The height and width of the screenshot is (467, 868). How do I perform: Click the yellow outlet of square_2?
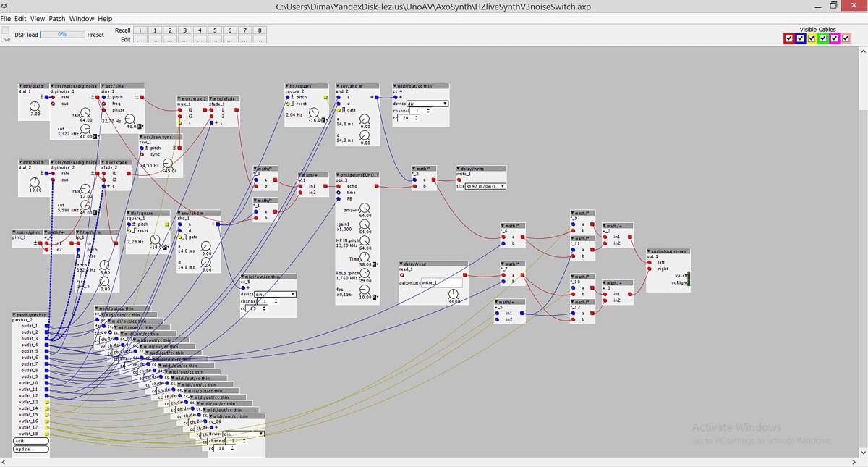325,96
